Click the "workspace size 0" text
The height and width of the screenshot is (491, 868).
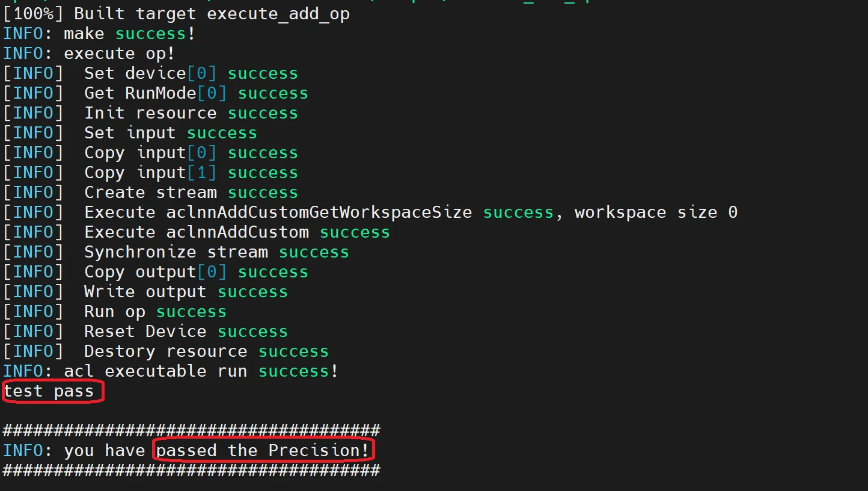[x=655, y=212]
